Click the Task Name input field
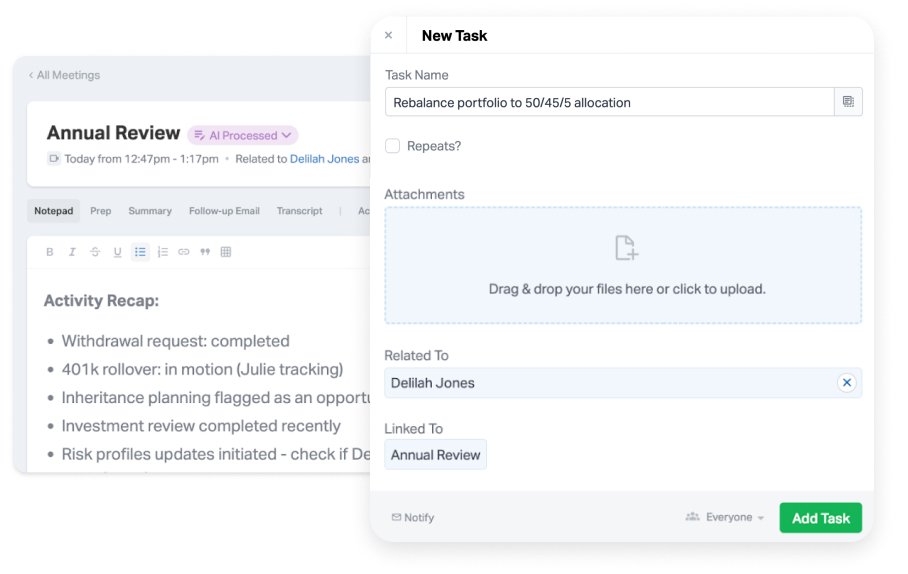 609,102
